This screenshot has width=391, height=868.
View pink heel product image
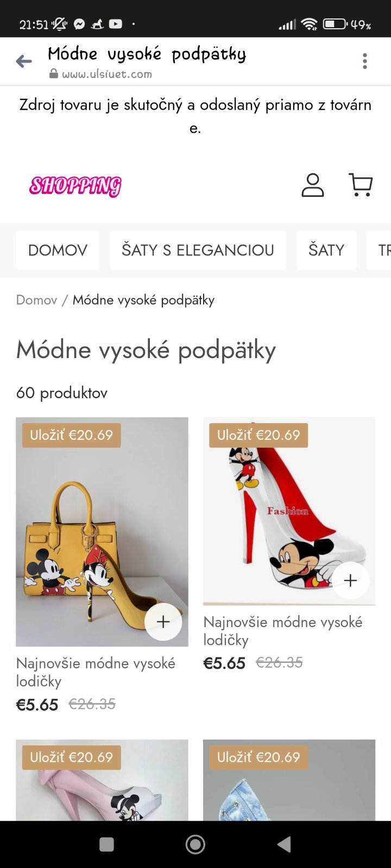tap(102, 780)
